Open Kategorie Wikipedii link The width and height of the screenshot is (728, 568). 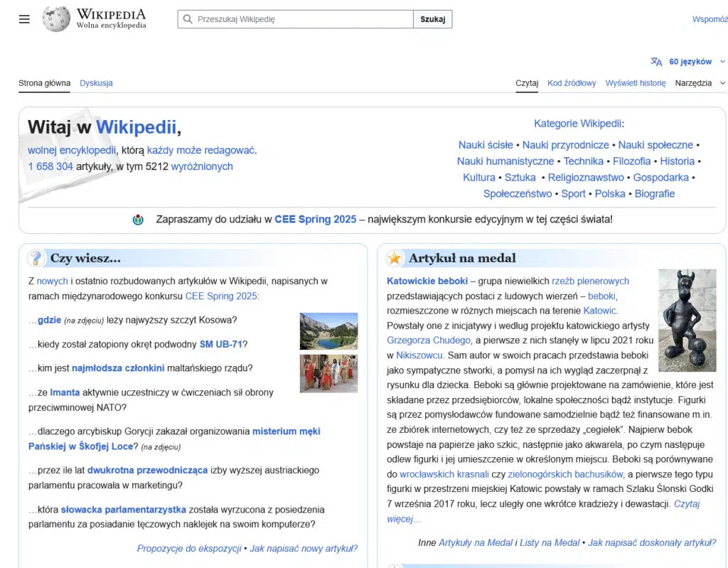click(577, 123)
